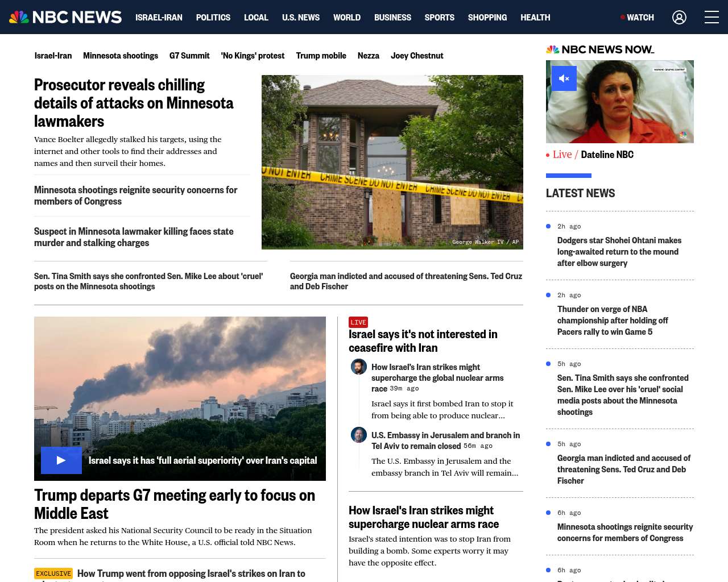Open the G7 Summit trending topic
Screen dimensions: 728x582
point(189,56)
